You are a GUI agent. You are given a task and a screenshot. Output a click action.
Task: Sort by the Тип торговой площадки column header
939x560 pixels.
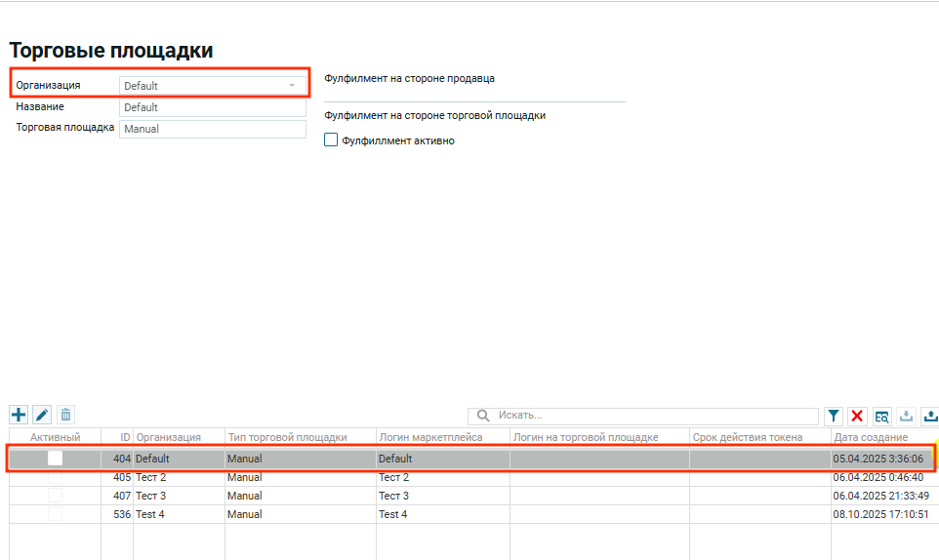point(287,437)
